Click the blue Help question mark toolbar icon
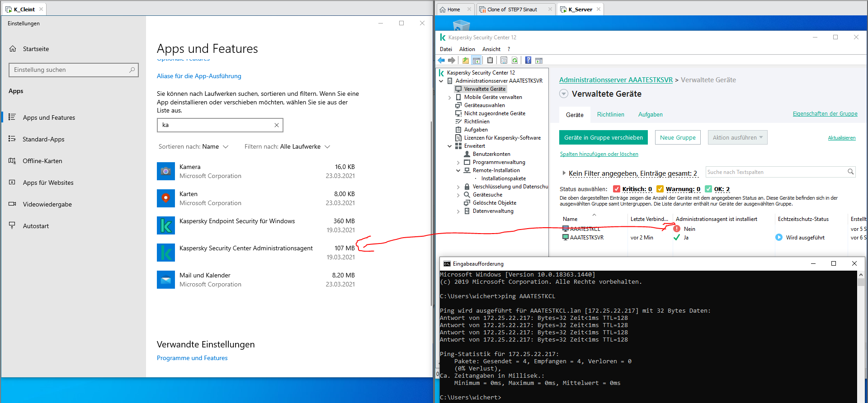Screen dimensions: 868x403 [x=528, y=61]
